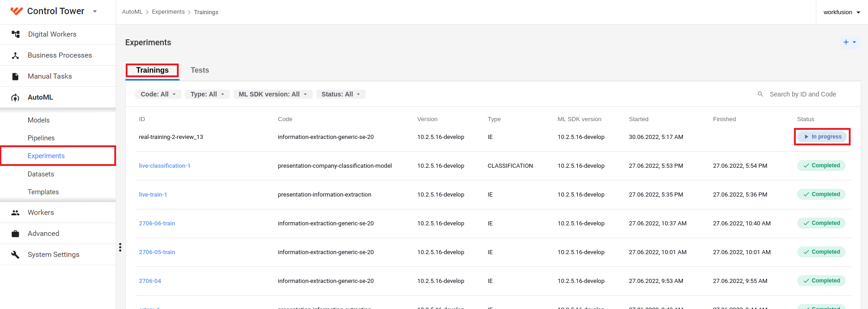Viewport: 868px width, 309px height.
Task: Click the ID column header
Action: (142, 119)
